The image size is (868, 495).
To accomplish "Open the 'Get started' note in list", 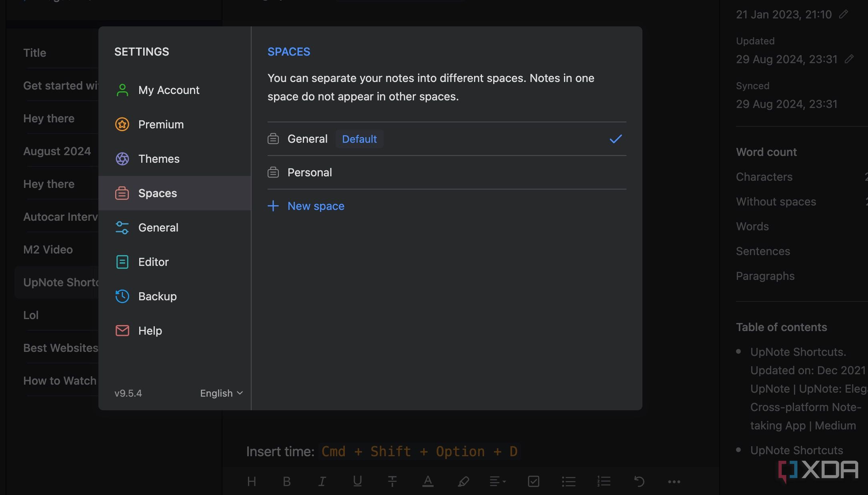I will tap(60, 86).
